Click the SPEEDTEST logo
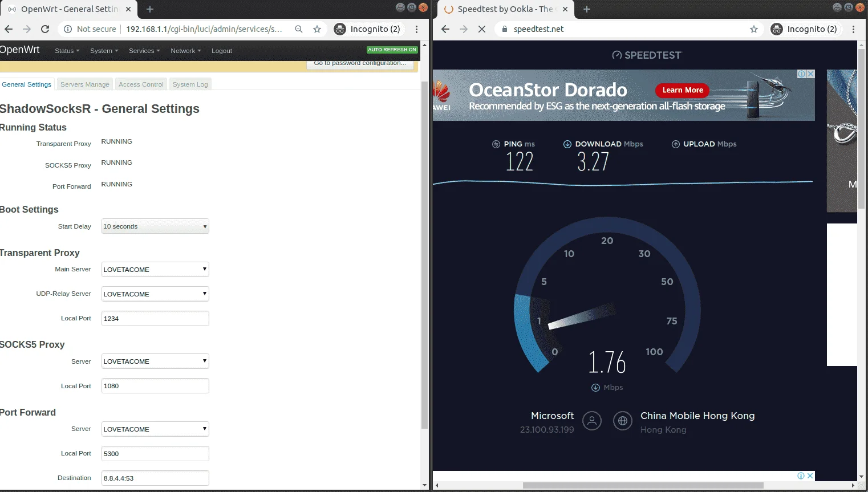This screenshot has width=868, height=492. (647, 55)
